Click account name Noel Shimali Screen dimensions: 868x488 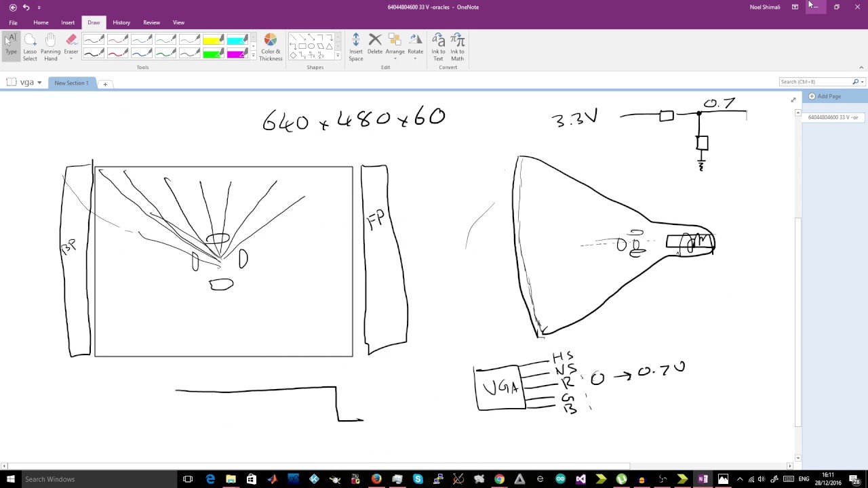click(x=765, y=7)
